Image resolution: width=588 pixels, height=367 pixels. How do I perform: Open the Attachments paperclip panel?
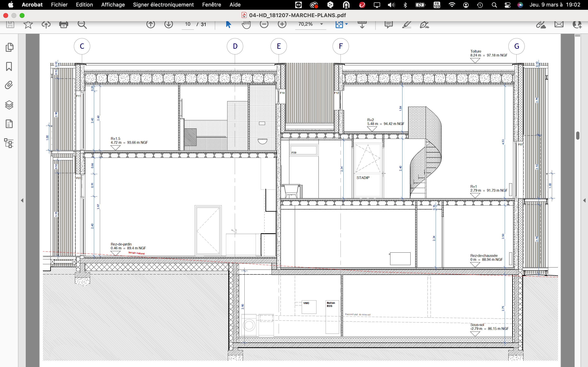pyautogui.click(x=9, y=85)
